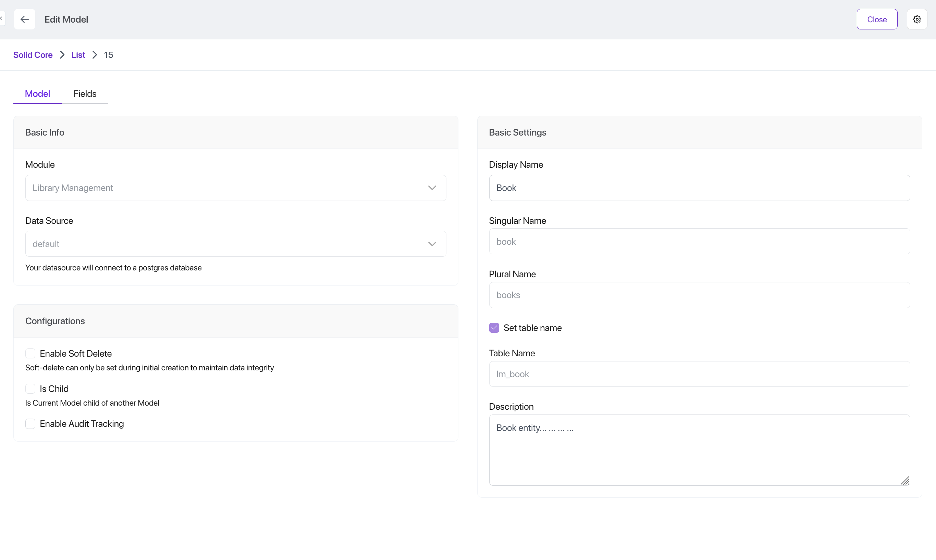Enable the Soft Delete checkbox
The image size is (936, 560).
click(x=30, y=354)
